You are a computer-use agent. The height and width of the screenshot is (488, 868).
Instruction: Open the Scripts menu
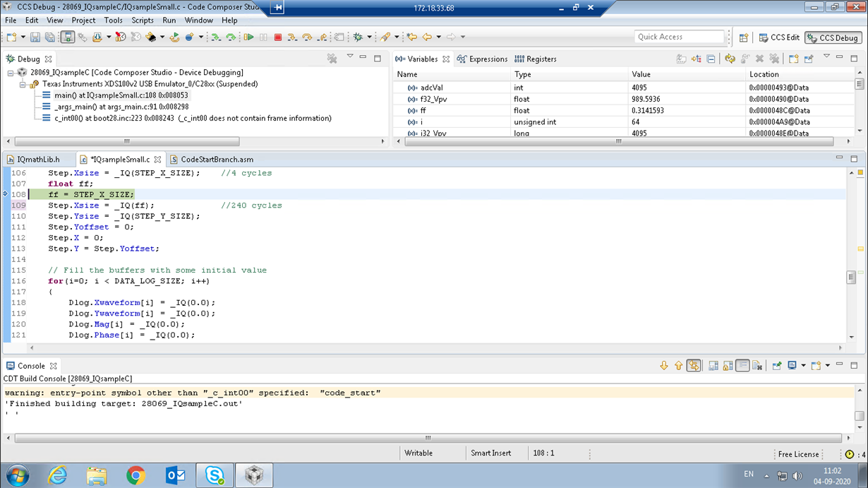[142, 20]
